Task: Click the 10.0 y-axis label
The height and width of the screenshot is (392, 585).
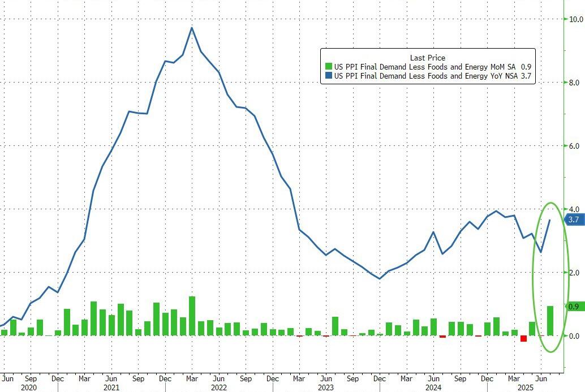Action: (x=575, y=19)
